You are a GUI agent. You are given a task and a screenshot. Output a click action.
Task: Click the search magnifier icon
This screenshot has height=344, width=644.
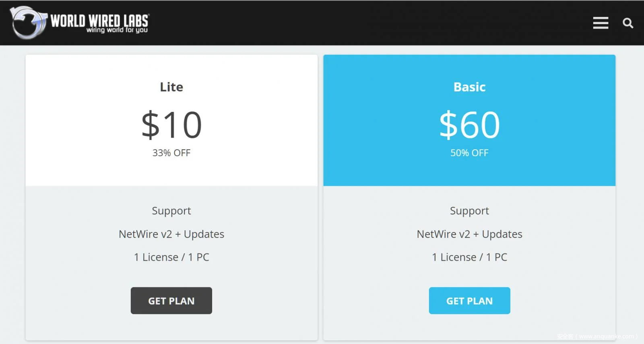tap(628, 23)
